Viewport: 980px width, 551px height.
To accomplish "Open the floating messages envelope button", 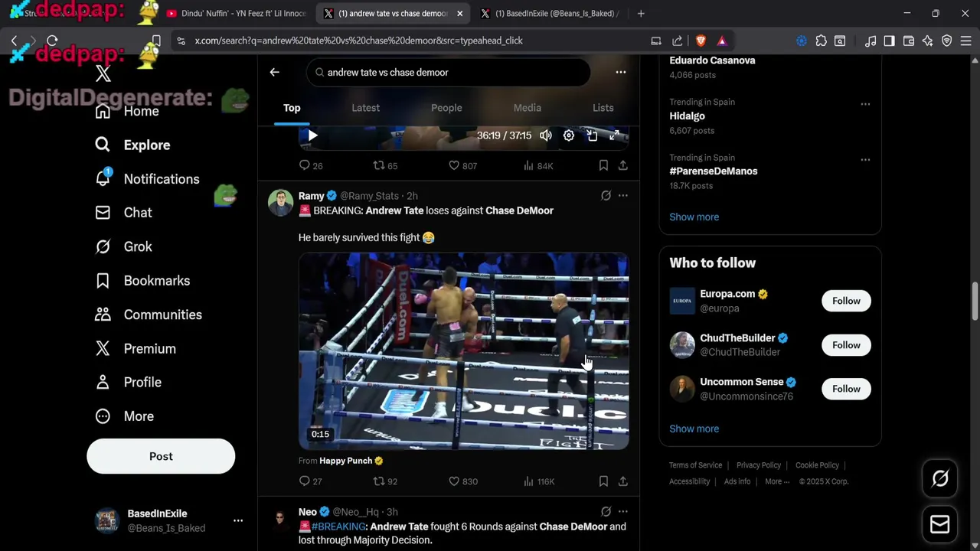I will click(939, 524).
